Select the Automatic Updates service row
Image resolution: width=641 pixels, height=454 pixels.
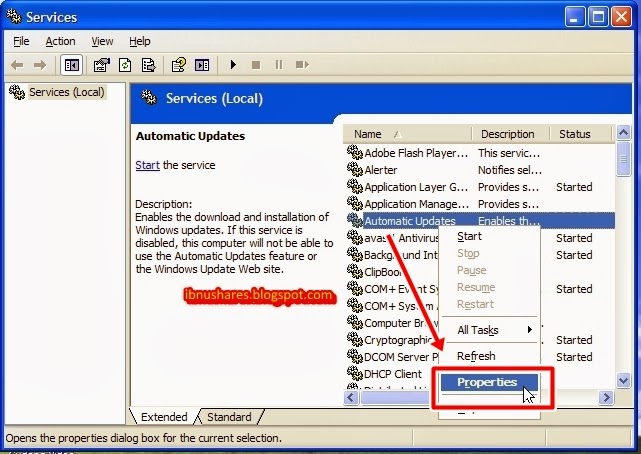coord(479,221)
